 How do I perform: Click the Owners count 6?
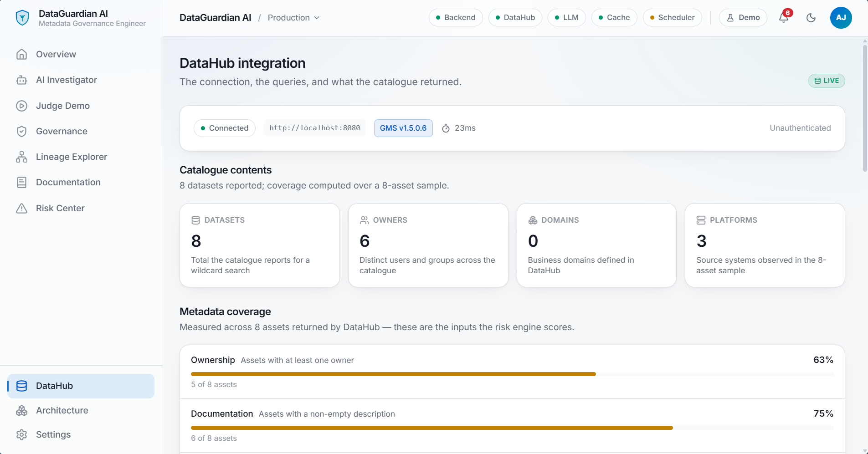pos(365,241)
